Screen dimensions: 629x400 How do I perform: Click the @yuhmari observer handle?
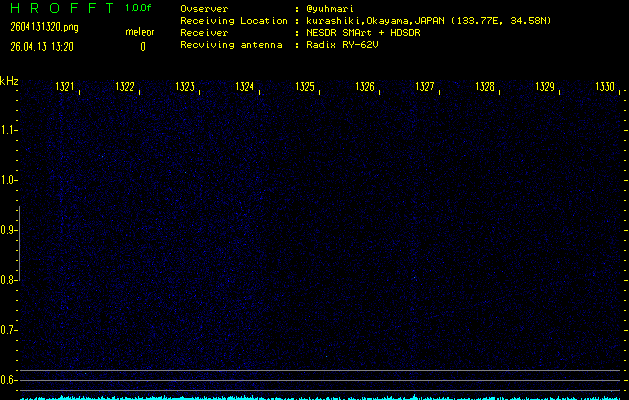point(329,9)
